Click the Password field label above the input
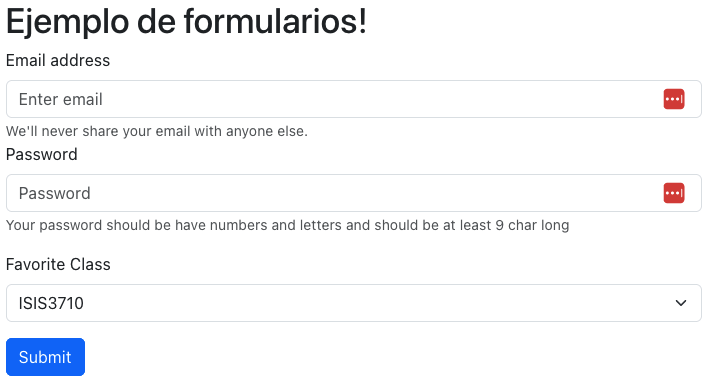Image resolution: width=710 pixels, height=389 pixels. pyautogui.click(x=42, y=155)
